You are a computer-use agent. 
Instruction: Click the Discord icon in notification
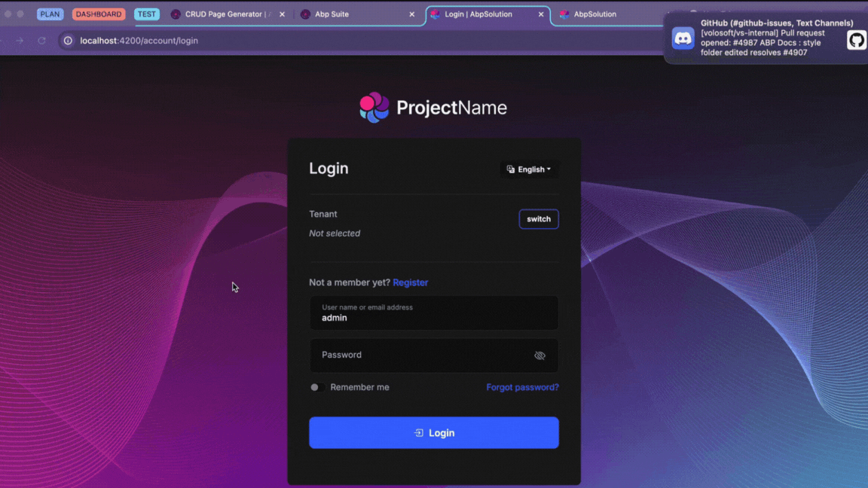pos(683,38)
